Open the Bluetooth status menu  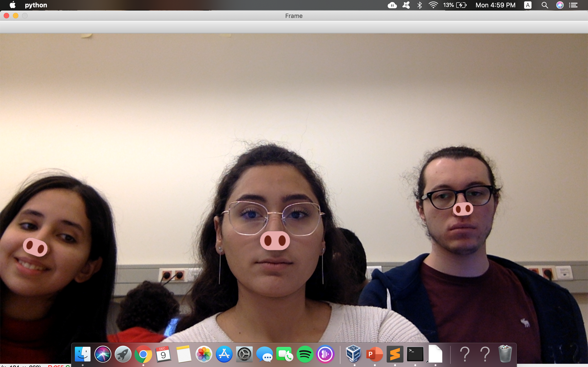[x=419, y=5]
